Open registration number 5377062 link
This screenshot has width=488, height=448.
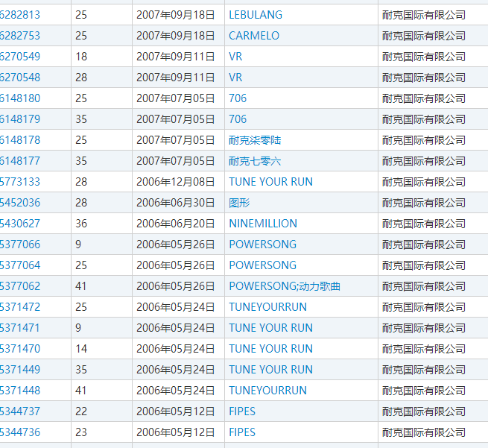pos(20,286)
